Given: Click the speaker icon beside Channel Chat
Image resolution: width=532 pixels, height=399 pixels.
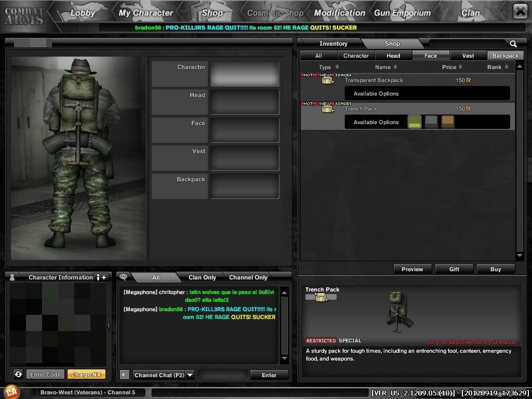Looking at the screenshot, I should click(x=125, y=375).
